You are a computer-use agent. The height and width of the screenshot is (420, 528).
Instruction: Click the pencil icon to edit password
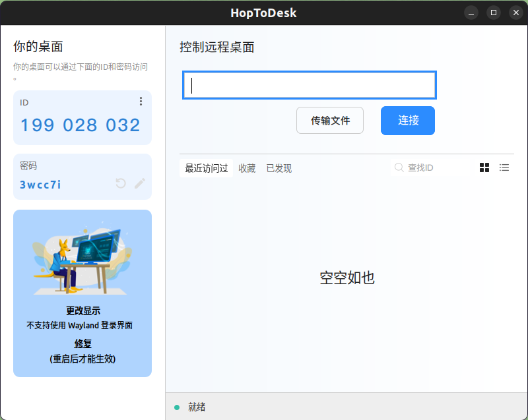click(x=139, y=183)
